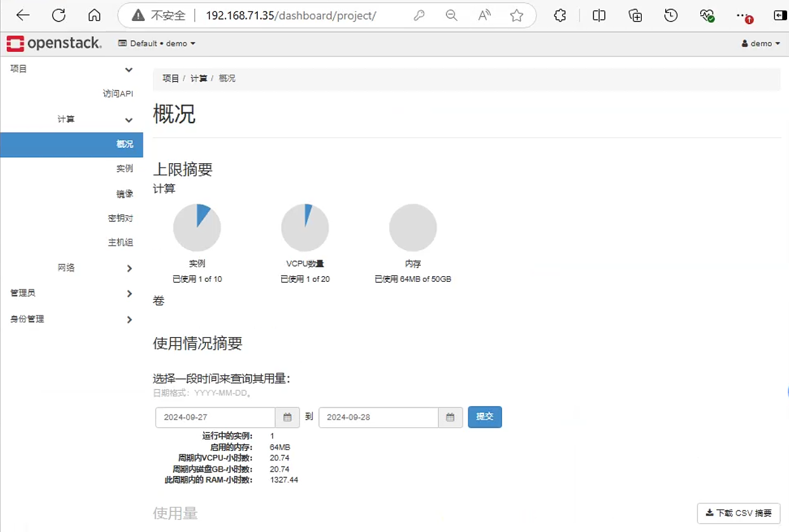Toggle the split screen view
Screen dimensions: 789x532
[x=599, y=16]
